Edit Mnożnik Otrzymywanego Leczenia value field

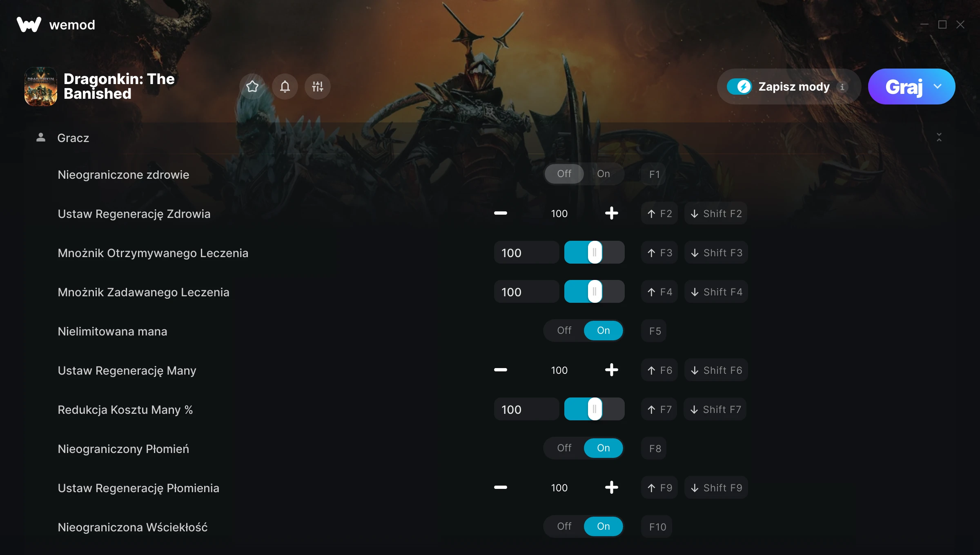point(526,253)
